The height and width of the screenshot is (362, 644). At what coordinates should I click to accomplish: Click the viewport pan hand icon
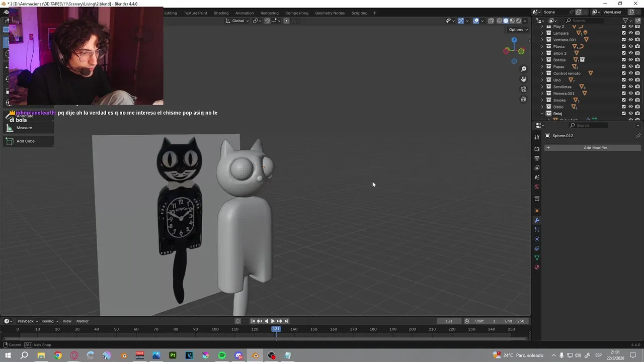tap(524, 79)
